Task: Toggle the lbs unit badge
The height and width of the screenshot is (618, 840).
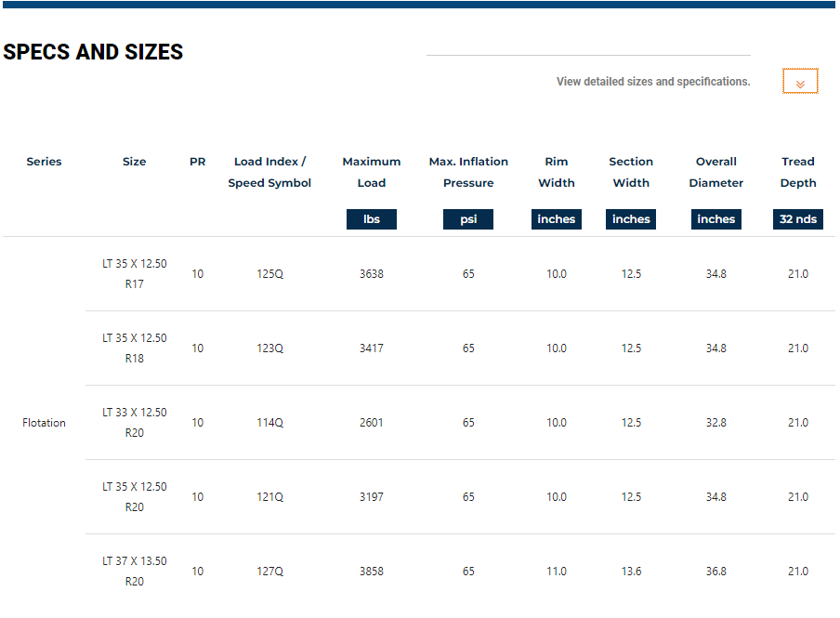Action: pyautogui.click(x=372, y=219)
